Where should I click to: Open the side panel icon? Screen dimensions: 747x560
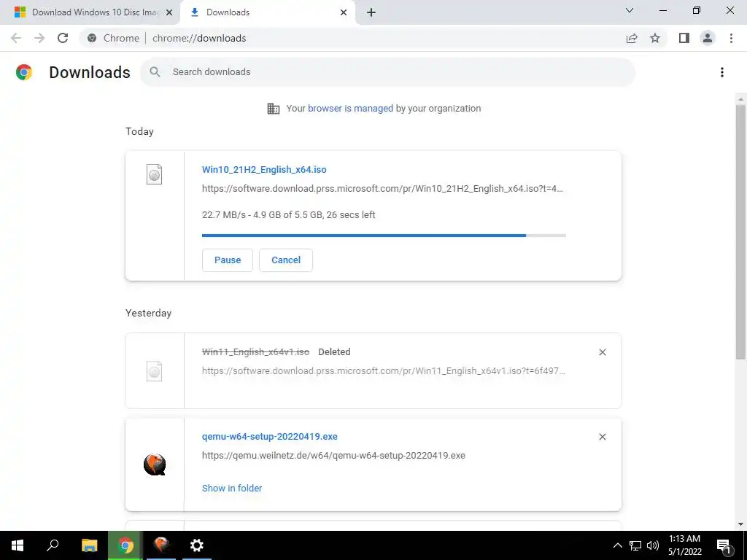point(684,38)
